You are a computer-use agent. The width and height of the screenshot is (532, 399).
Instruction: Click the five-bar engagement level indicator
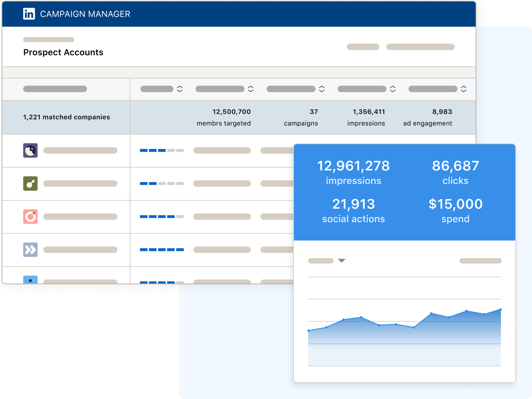pyautogui.click(x=162, y=250)
